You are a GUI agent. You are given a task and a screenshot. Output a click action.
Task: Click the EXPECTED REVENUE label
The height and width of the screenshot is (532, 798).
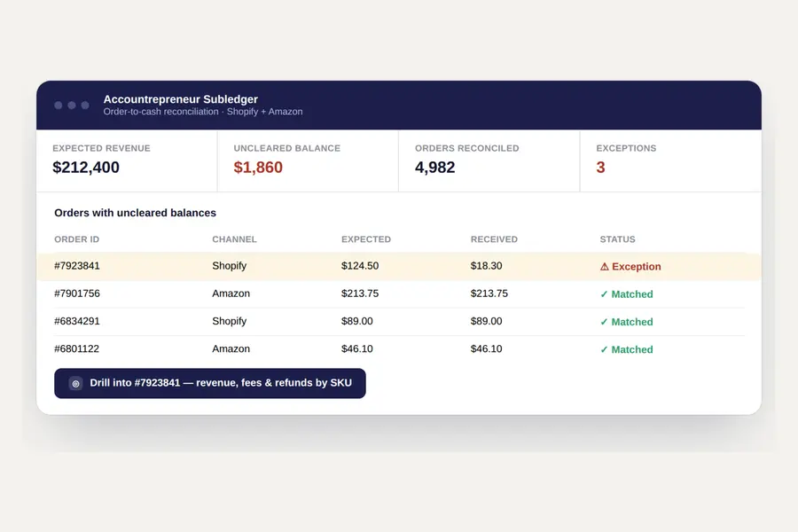pos(101,148)
